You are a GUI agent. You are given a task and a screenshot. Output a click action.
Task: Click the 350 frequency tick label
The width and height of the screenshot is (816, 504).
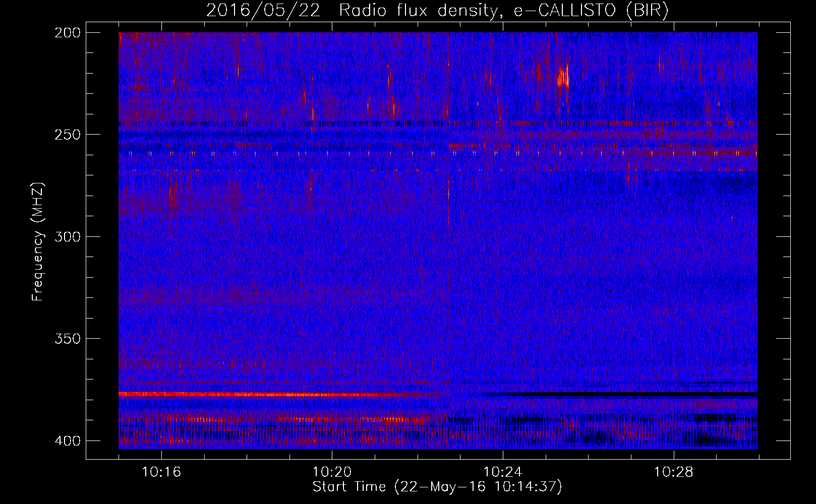[67, 339]
